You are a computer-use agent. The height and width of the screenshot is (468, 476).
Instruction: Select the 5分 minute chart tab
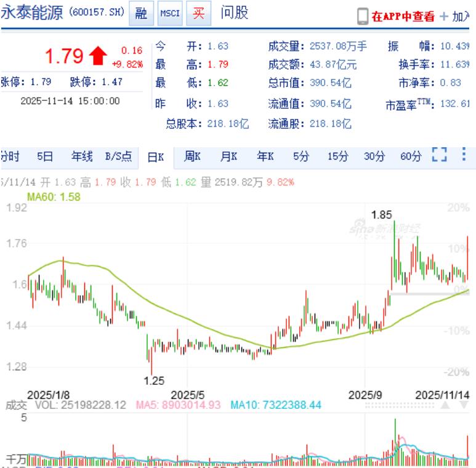click(301, 156)
